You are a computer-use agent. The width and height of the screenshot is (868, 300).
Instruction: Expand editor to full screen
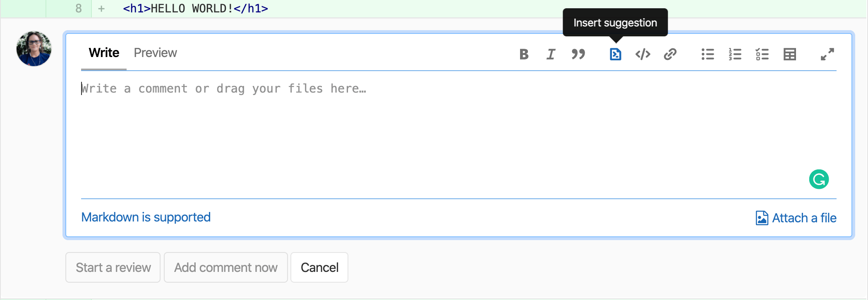pyautogui.click(x=827, y=54)
